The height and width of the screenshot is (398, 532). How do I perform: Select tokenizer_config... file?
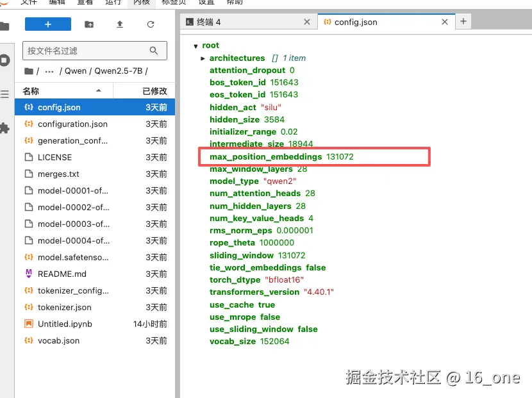(95, 290)
